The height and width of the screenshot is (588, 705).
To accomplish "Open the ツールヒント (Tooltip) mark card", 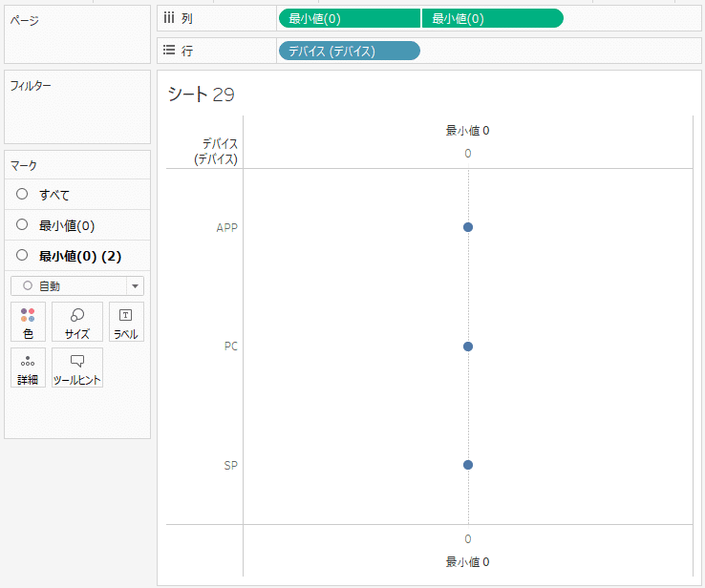I will point(76,367).
